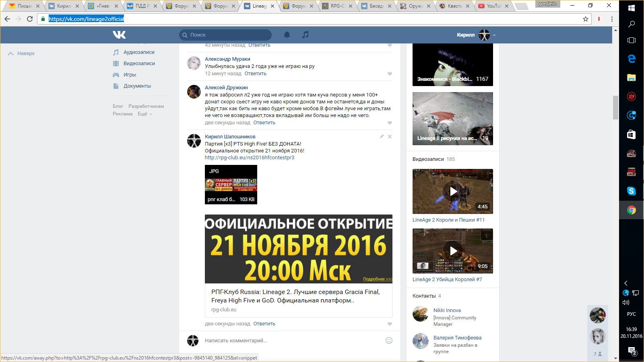Screen dimensions: 644x362
Task: Open the Знакомимся - Blackbi album thumbnail
Action: click(x=453, y=64)
